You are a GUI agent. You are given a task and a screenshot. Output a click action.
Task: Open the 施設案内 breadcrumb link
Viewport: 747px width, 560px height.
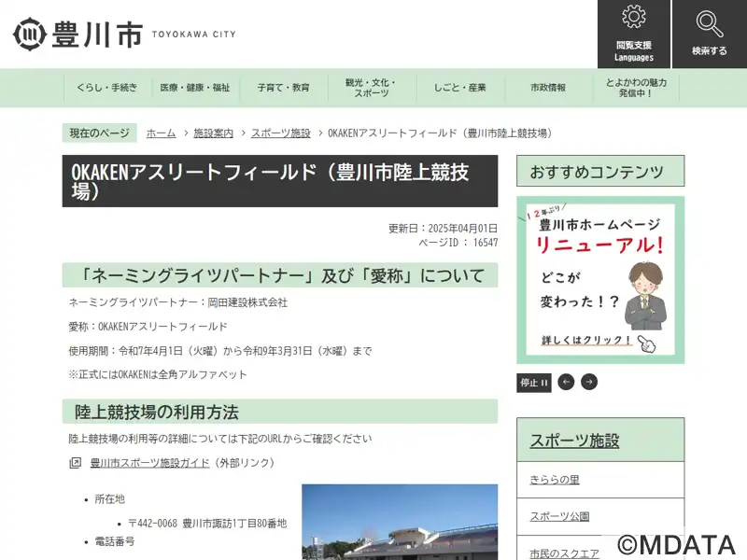click(x=214, y=133)
